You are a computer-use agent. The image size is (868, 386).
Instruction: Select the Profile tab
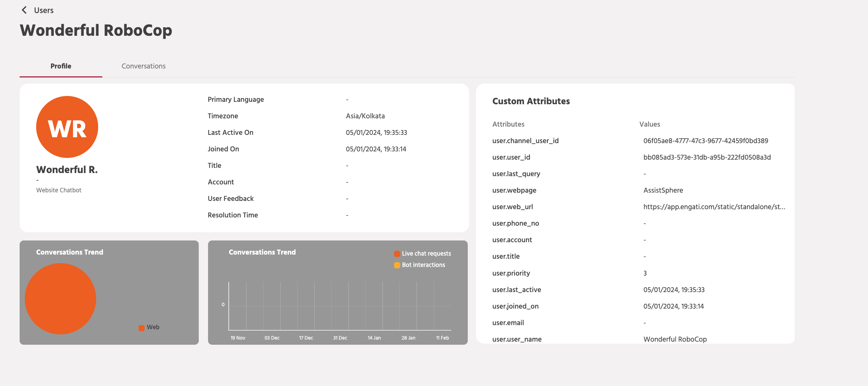click(x=61, y=66)
